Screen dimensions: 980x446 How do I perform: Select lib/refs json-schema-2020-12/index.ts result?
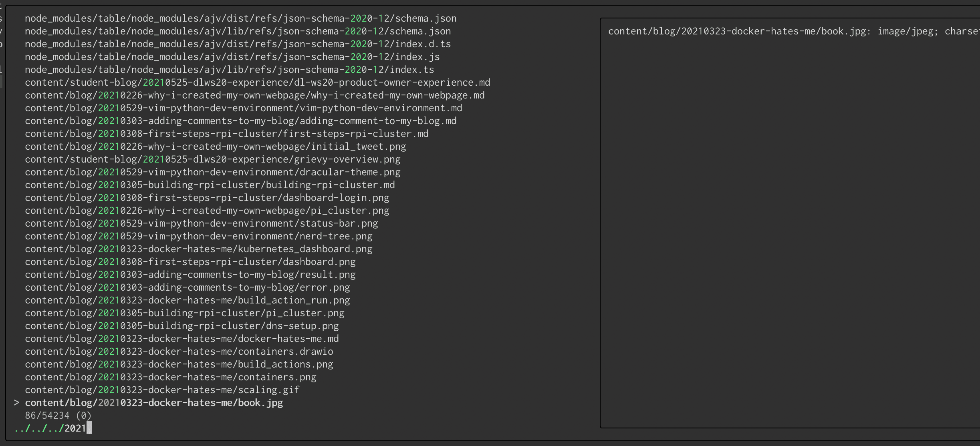[x=229, y=70]
